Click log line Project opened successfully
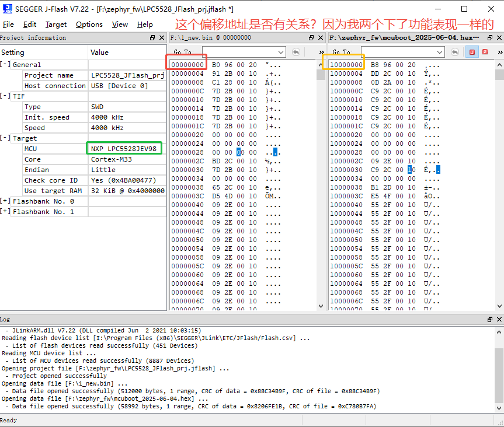 pyautogui.click(x=60, y=376)
